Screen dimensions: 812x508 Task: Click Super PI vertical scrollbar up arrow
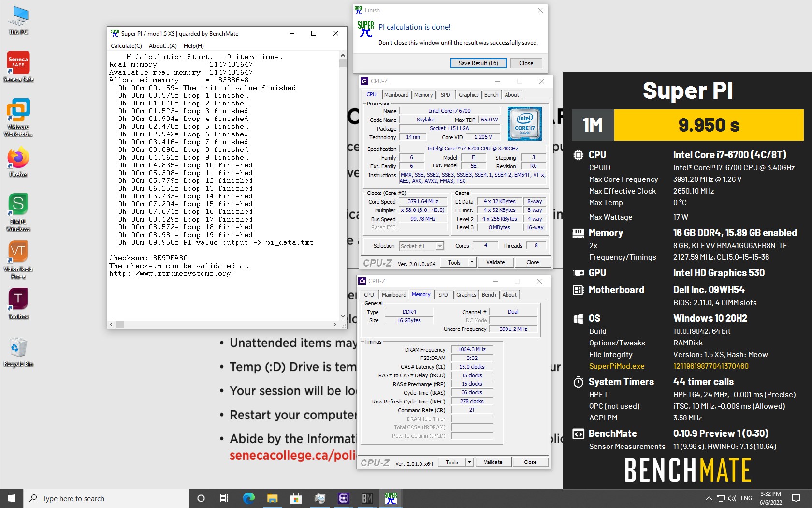pyautogui.click(x=343, y=56)
